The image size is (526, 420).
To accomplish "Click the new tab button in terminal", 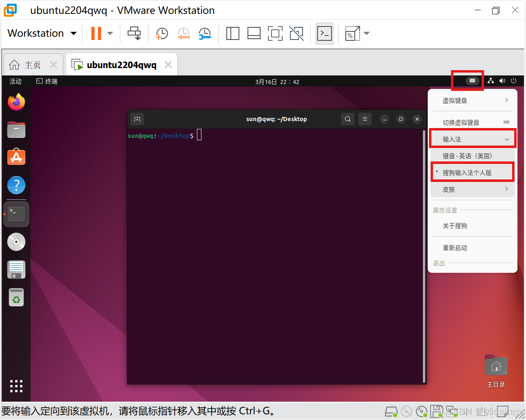I will 137,119.
